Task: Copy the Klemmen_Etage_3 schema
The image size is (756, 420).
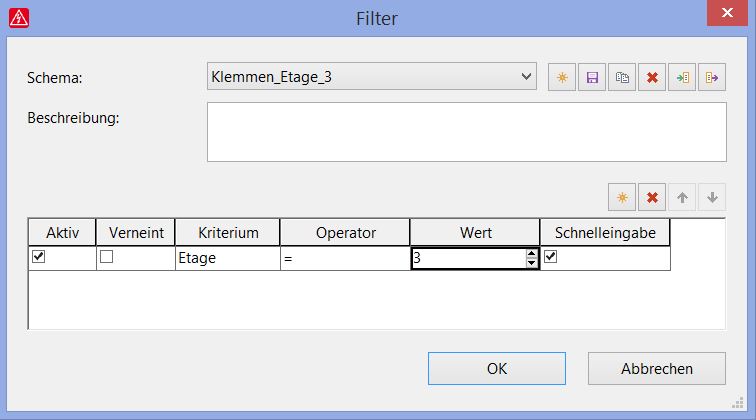Action: click(x=622, y=77)
